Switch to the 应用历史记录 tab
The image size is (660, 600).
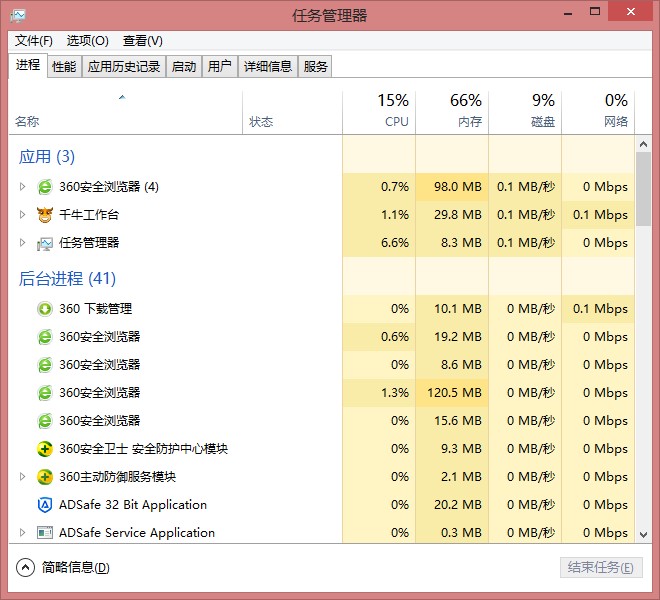click(124, 67)
